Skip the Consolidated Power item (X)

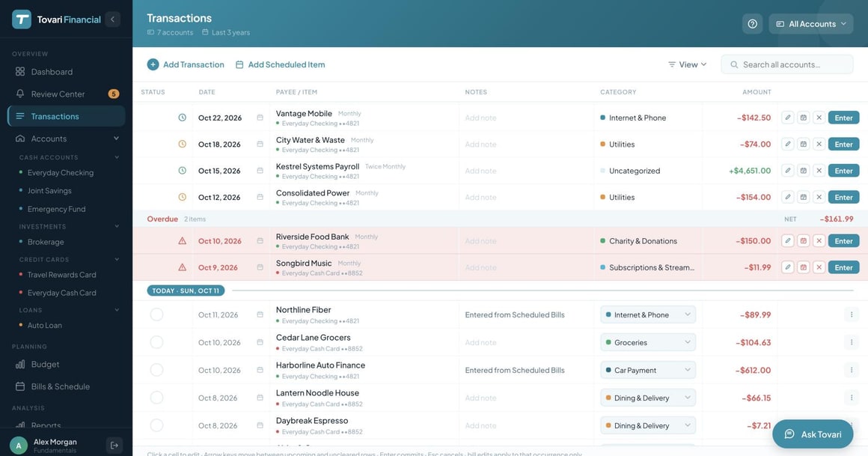click(819, 197)
